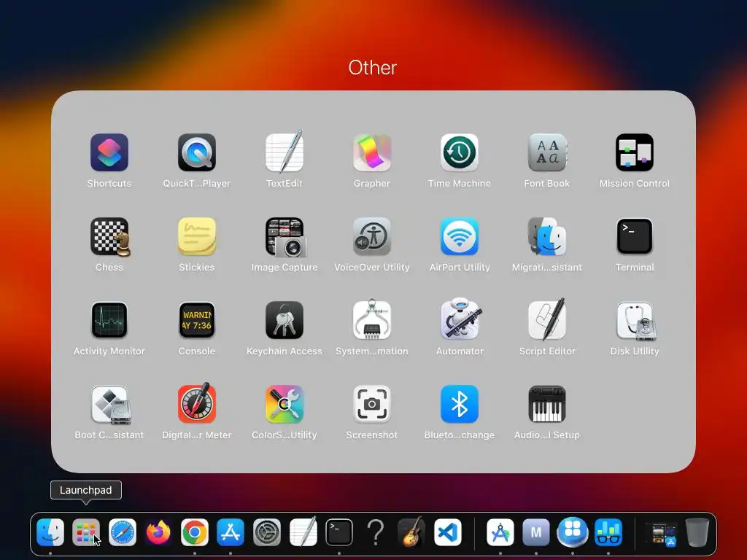Open TextEdit from the Other folder
Screen dimensions: 747x560
(285, 152)
